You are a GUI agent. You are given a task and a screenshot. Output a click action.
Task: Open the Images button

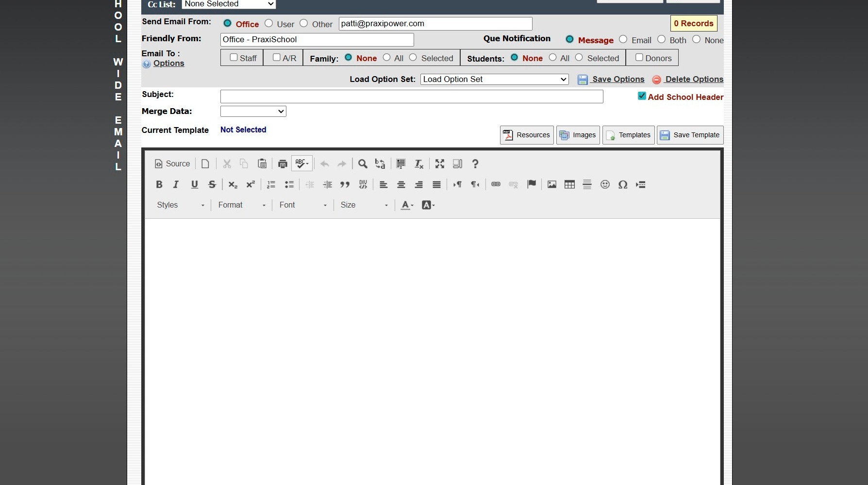578,135
